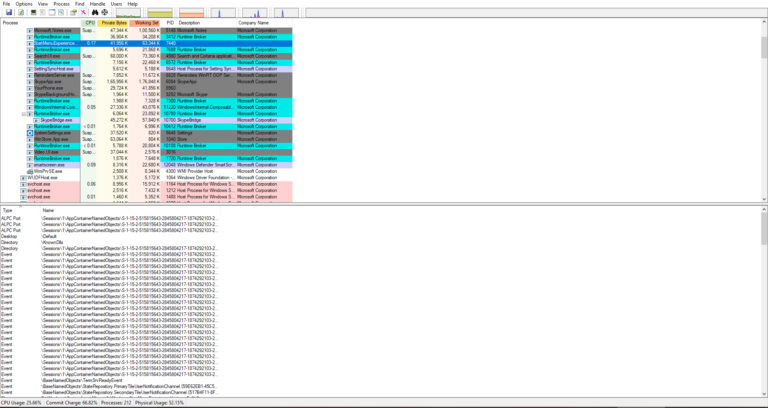Select the Directory \KnownDlls handle row
The width and height of the screenshot is (768, 408).
110,242
